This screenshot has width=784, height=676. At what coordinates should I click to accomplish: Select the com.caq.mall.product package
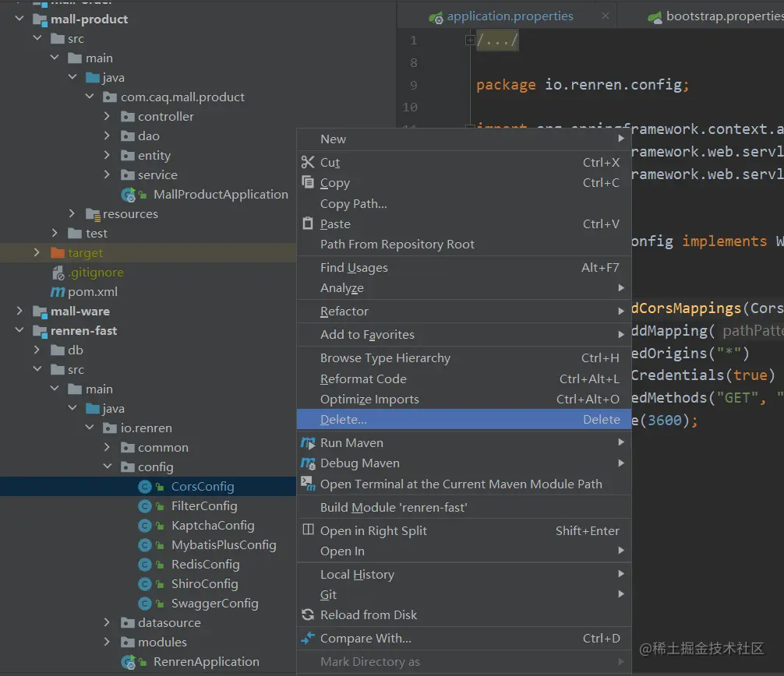(x=182, y=97)
